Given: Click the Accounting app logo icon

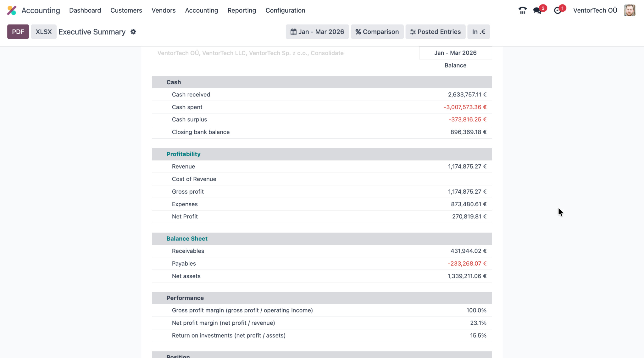Looking at the screenshot, I should coord(12,10).
